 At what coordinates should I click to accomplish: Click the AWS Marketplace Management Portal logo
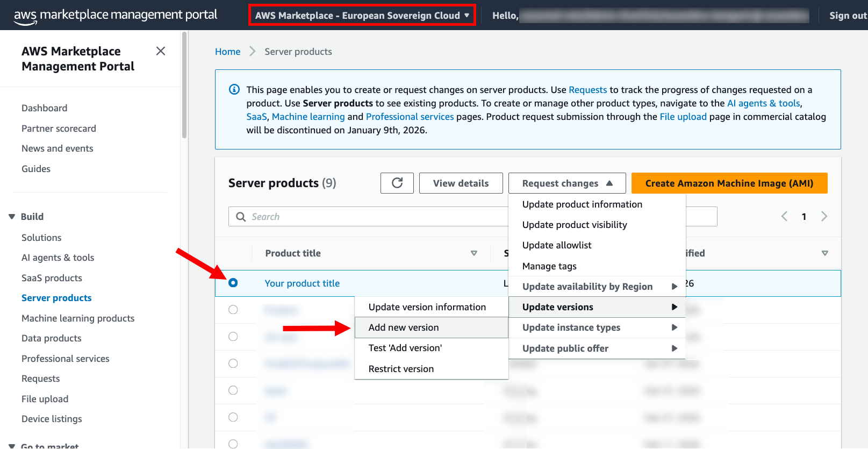coord(116,15)
